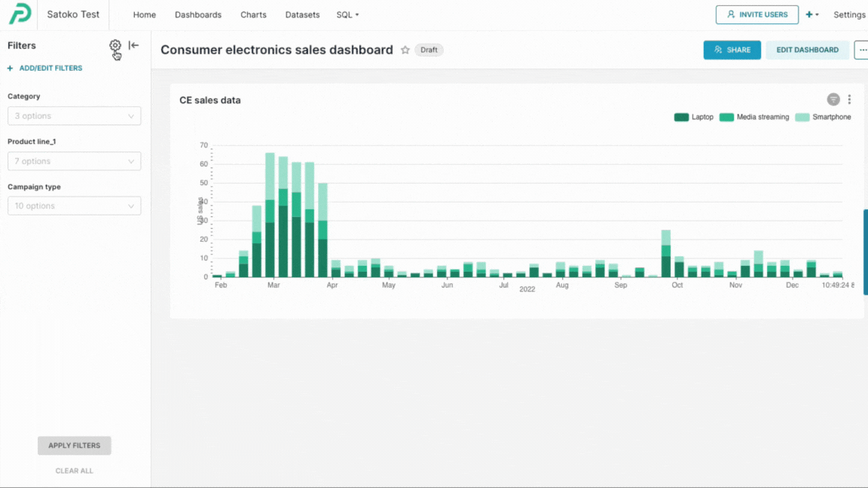
Task: Open the CE sales data chart menu
Action: 849,99
